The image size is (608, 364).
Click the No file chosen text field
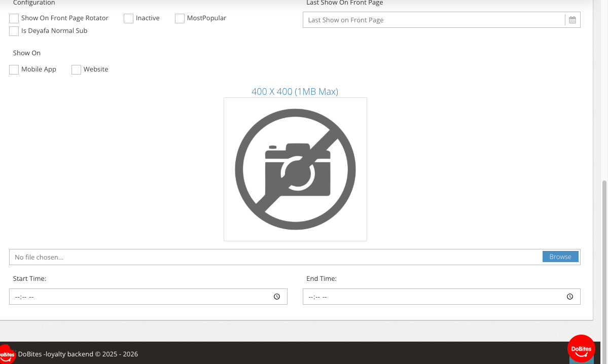click(x=274, y=257)
